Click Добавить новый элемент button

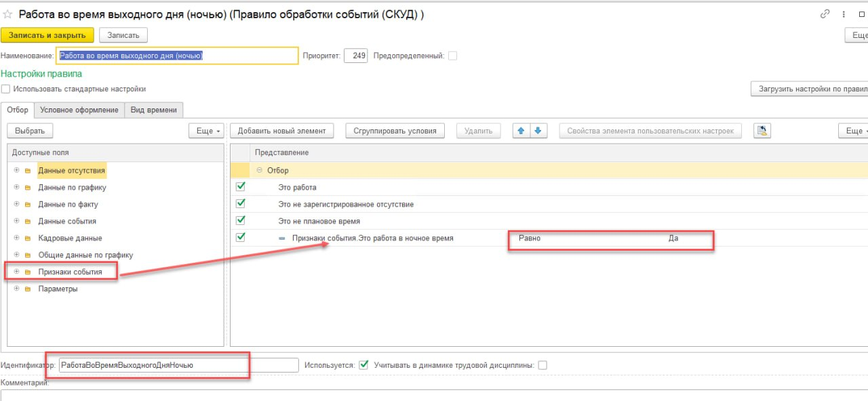[282, 131]
